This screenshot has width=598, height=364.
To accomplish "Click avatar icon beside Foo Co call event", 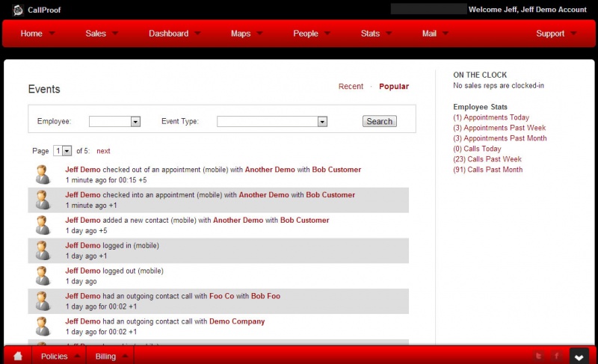I will click(43, 301).
